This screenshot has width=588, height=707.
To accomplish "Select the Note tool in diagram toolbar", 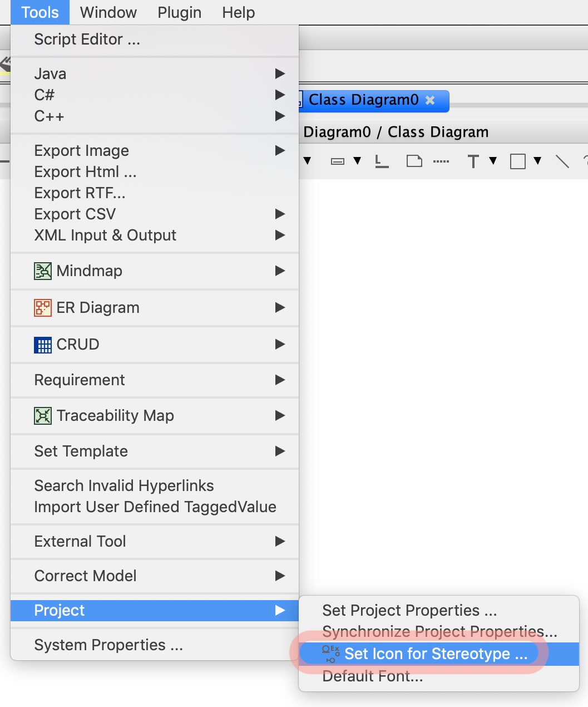I will pos(414,161).
